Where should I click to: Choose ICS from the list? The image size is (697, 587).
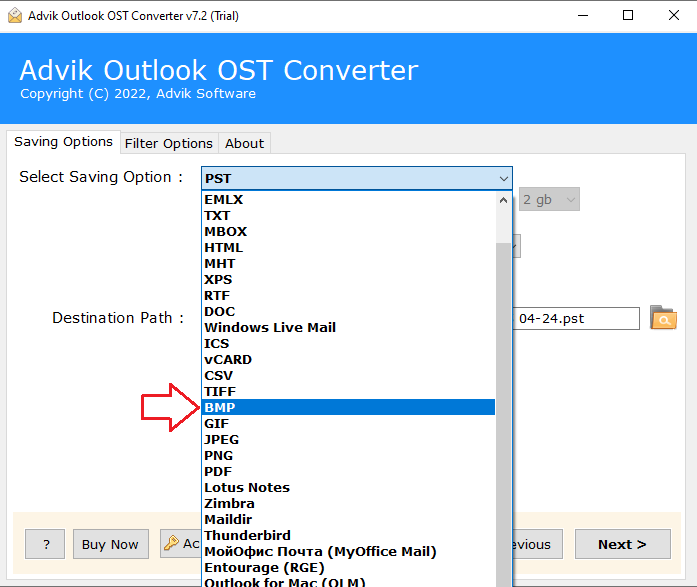(348, 343)
